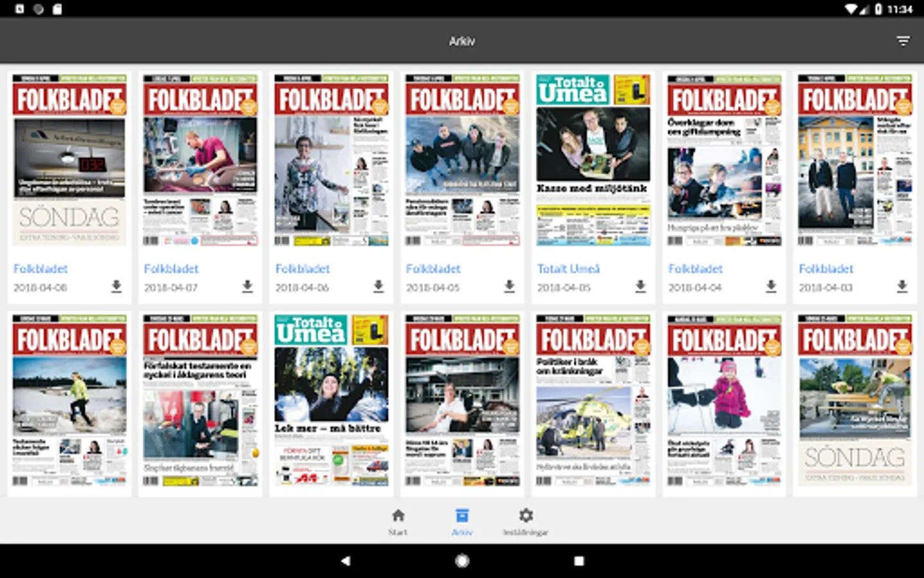This screenshot has width=924, height=578.
Task: Click date text 2018-04-08
Action: [40, 288]
